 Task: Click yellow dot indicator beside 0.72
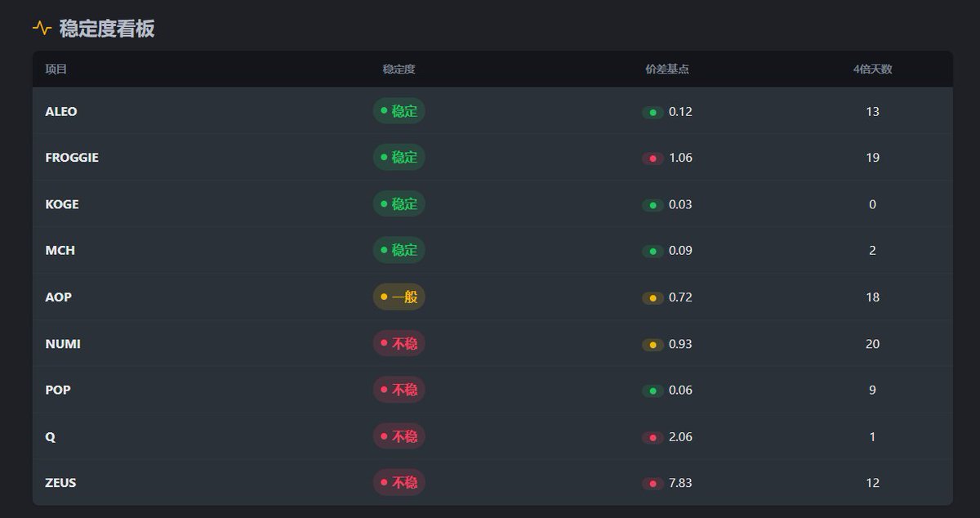point(653,298)
